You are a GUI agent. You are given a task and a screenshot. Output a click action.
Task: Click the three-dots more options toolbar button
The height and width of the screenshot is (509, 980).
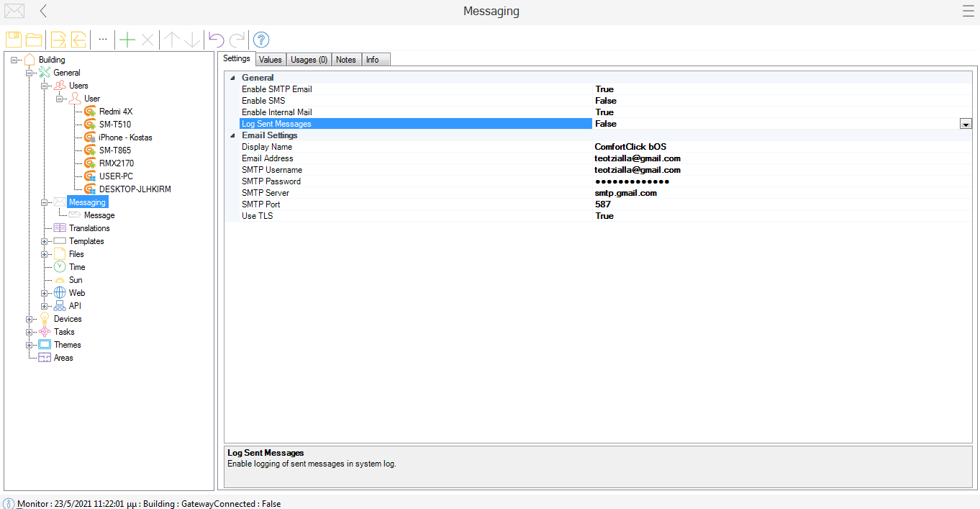[x=103, y=40]
